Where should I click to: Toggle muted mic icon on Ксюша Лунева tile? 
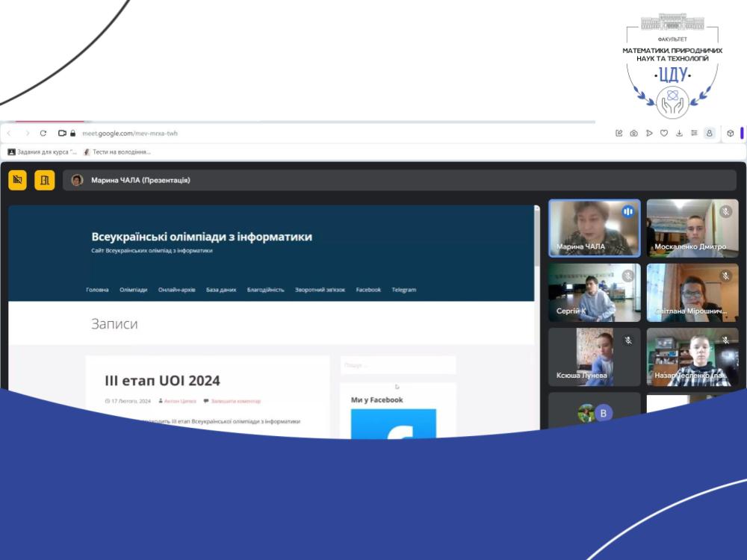[628, 340]
